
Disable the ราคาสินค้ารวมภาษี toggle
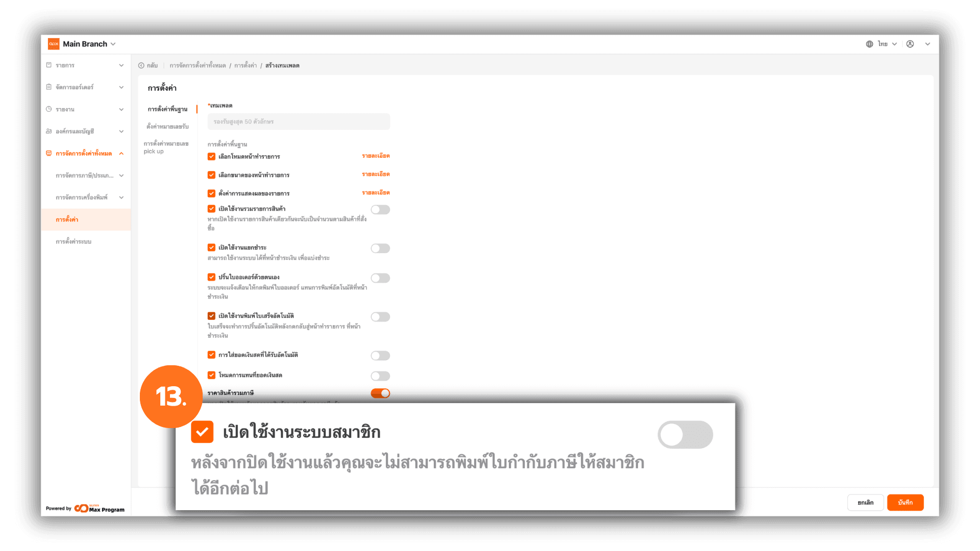click(x=380, y=393)
